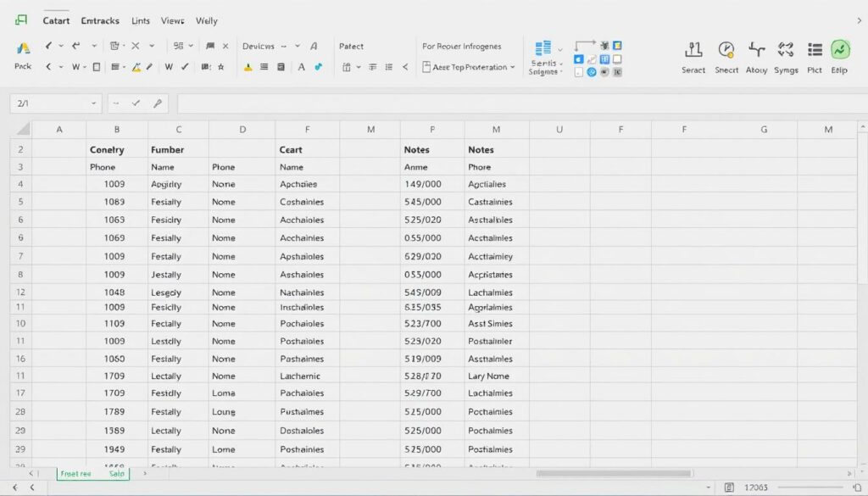Click the zoom slider in status bar

(x=812, y=488)
